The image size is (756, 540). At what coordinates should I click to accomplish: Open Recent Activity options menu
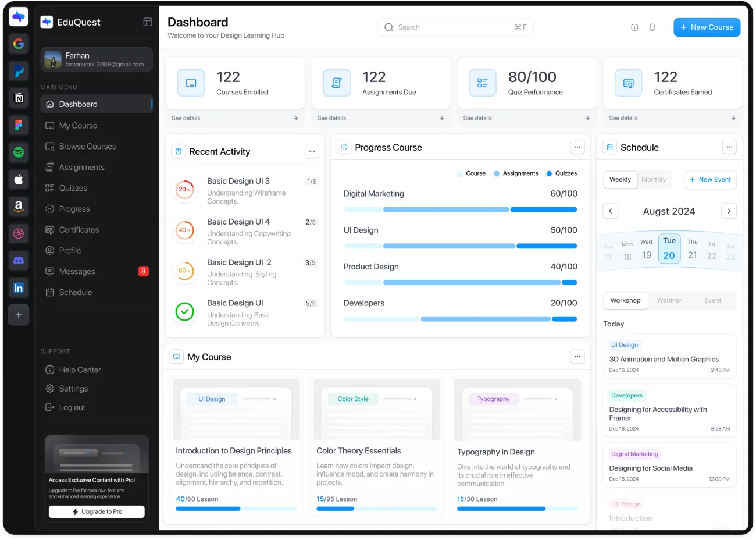[x=312, y=151]
